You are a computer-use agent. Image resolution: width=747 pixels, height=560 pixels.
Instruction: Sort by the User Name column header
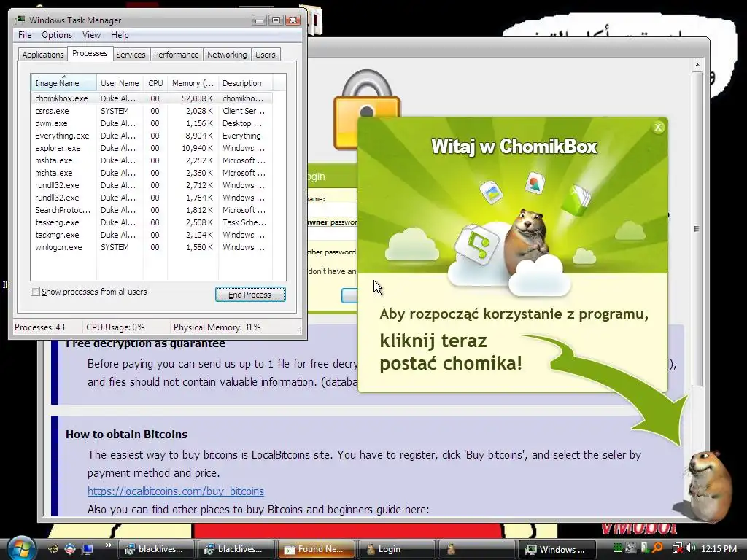120,83
